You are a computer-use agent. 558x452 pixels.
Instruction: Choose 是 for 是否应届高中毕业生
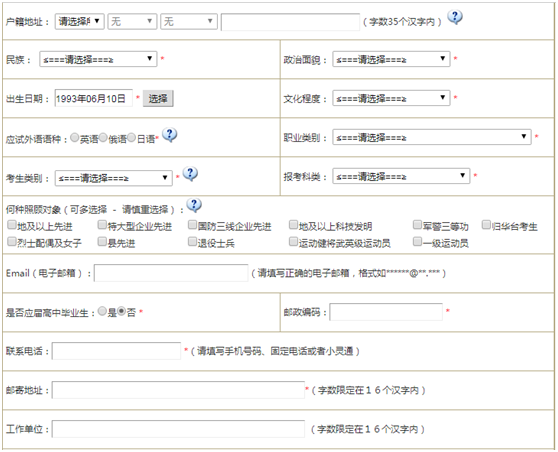tap(102, 311)
